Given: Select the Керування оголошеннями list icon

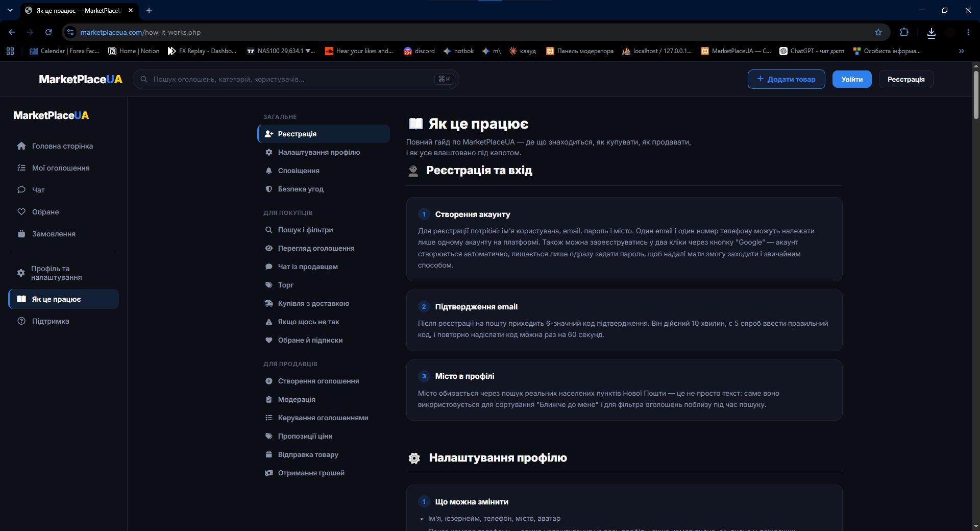Looking at the screenshot, I should [269, 418].
